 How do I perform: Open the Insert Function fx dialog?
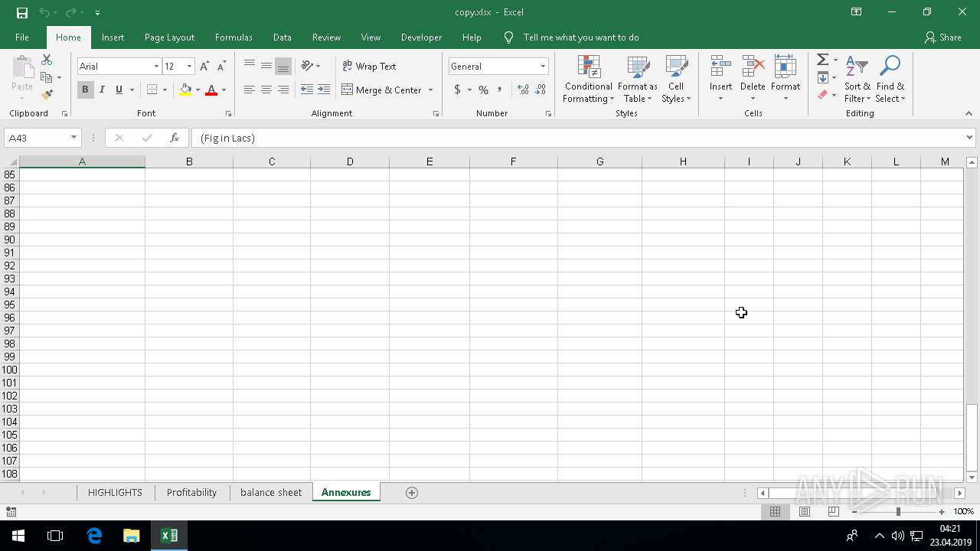[x=175, y=138]
